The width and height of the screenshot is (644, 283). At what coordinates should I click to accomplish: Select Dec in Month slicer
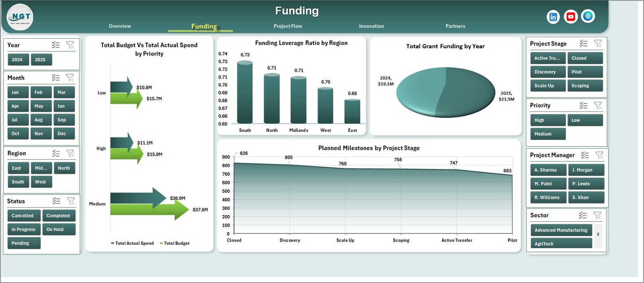click(x=64, y=133)
